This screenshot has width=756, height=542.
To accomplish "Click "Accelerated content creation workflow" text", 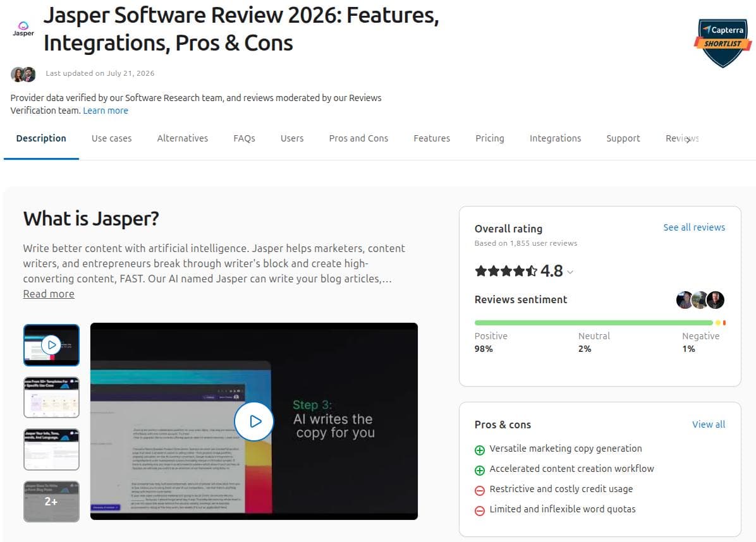I will point(571,469).
